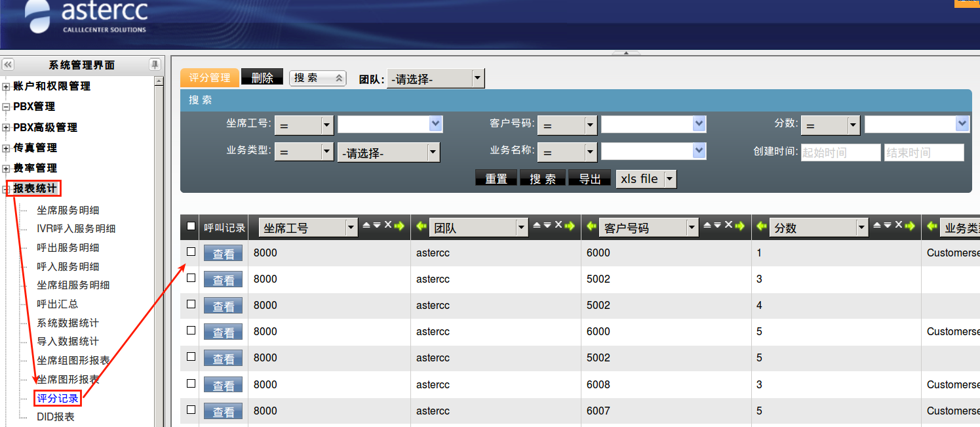View call record for customer 6007
The image size is (980, 427).
pos(223,411)
